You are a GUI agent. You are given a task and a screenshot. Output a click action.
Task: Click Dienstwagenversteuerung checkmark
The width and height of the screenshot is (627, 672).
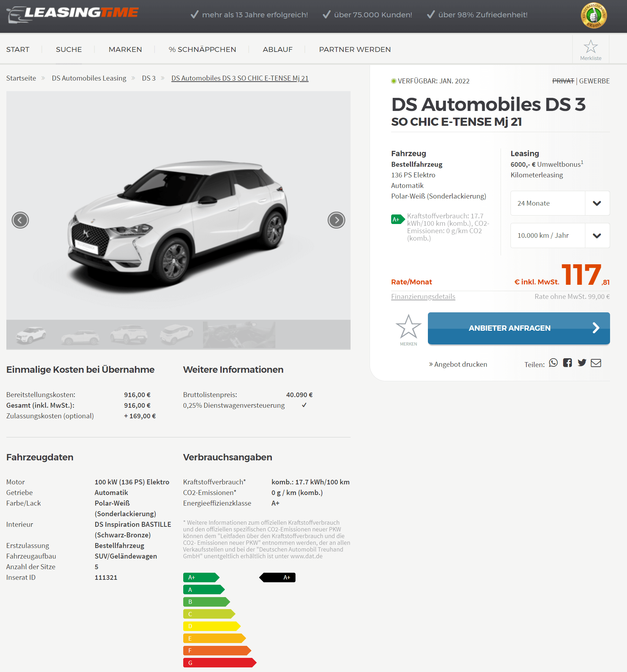pyautogui.click(x=304, y=405)
